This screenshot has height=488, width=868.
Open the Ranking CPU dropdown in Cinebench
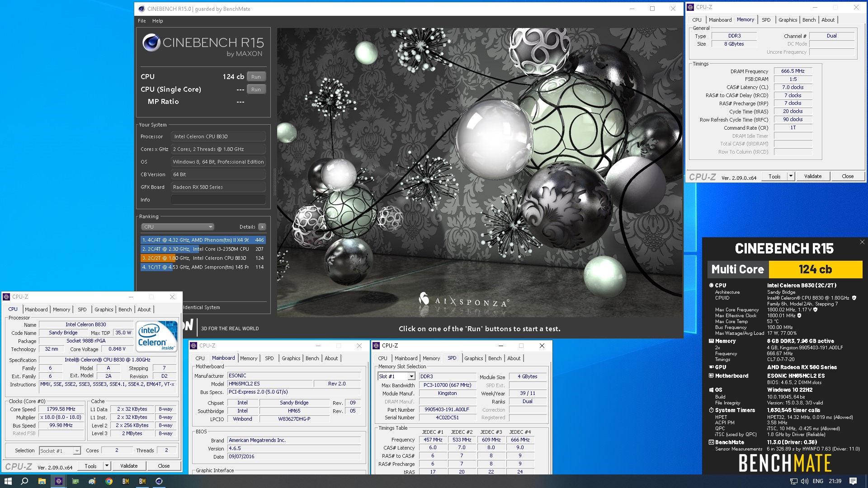click(177, 227)
